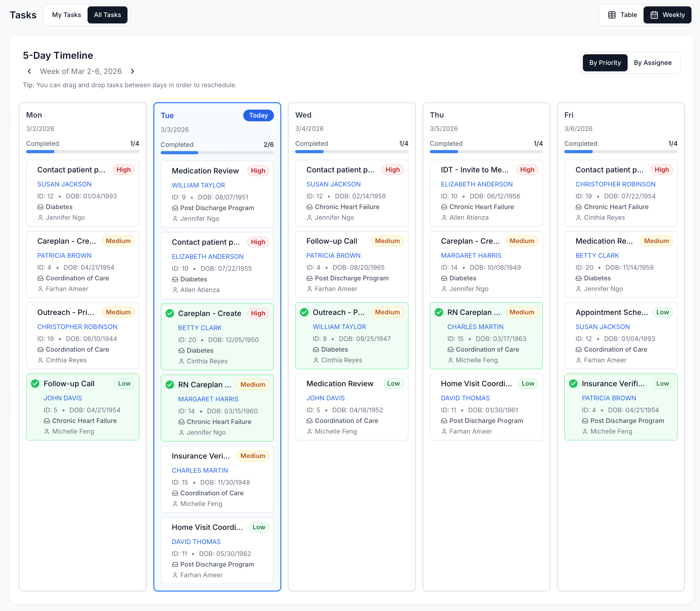Viewport: 700px width, 611px height.
Task: Click green check icon on John Davis Follow-up Call
Action: [35, 384]
